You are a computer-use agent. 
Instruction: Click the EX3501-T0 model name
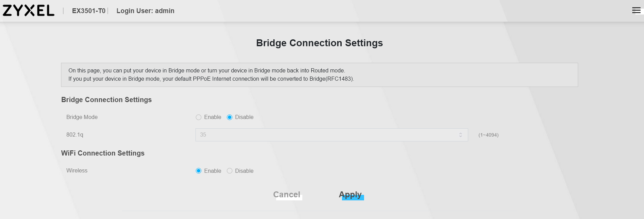(x=89, y=11)
